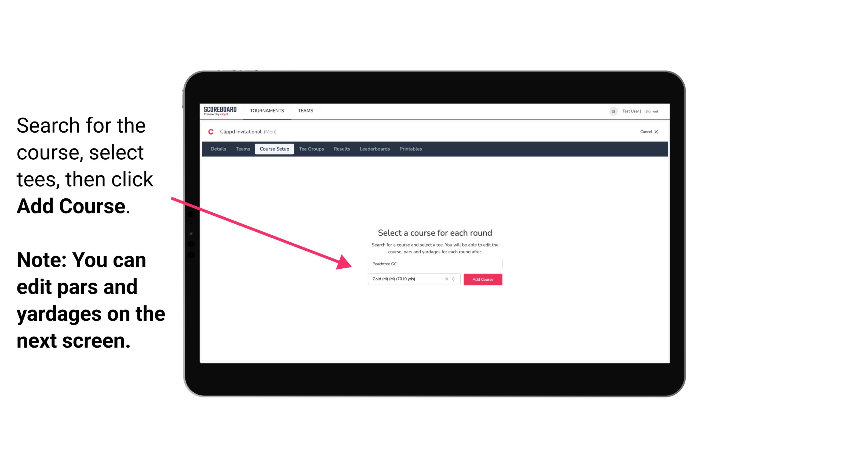Viewport: 868px width, 467px height.
Task: Toggle Gold (M) tee selection off
Action: pos(446,279)
